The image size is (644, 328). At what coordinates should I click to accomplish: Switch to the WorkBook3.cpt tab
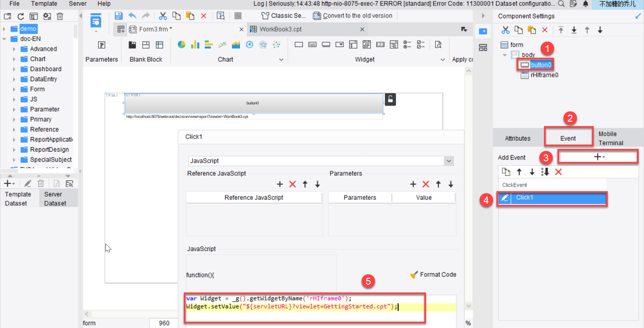[x=280, y=29]
